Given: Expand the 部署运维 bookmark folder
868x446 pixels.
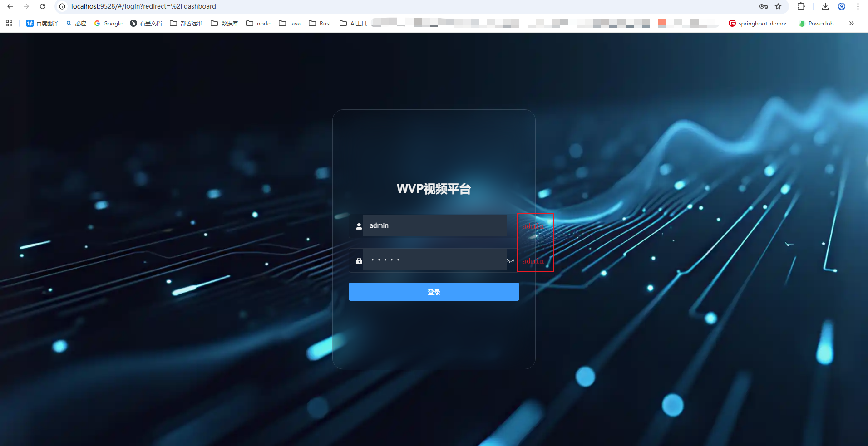Looking at the screenshot, I should [186, 23].
